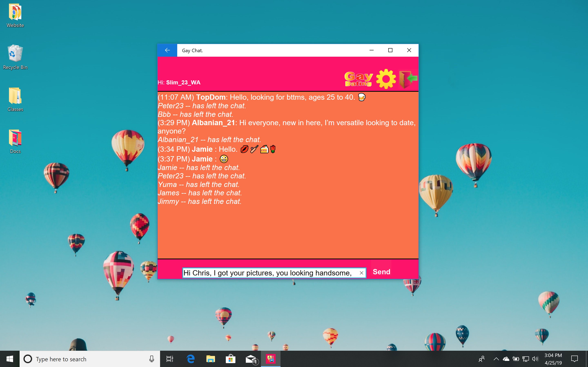Open File Explorer from the taskbar
588x367 pixels.
click(210, 359)
